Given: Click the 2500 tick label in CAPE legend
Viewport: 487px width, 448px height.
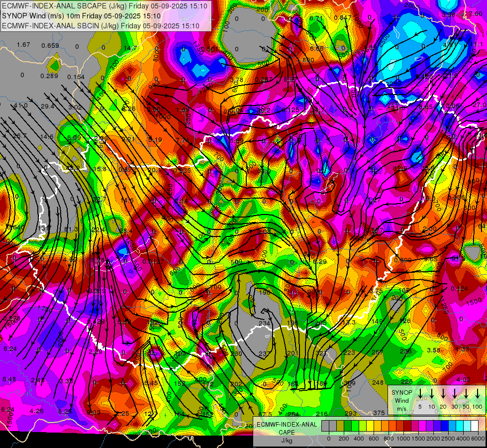Looking at the screenshot, I should (449, 439).
